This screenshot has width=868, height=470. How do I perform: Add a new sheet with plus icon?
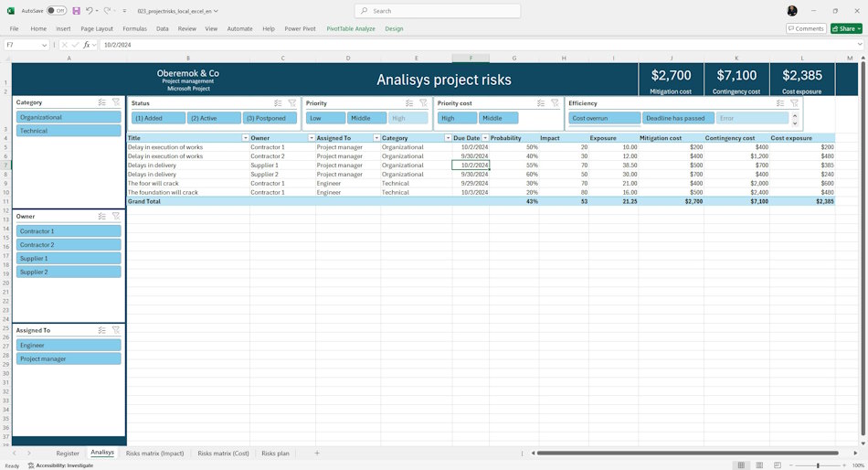coord(317,453)
